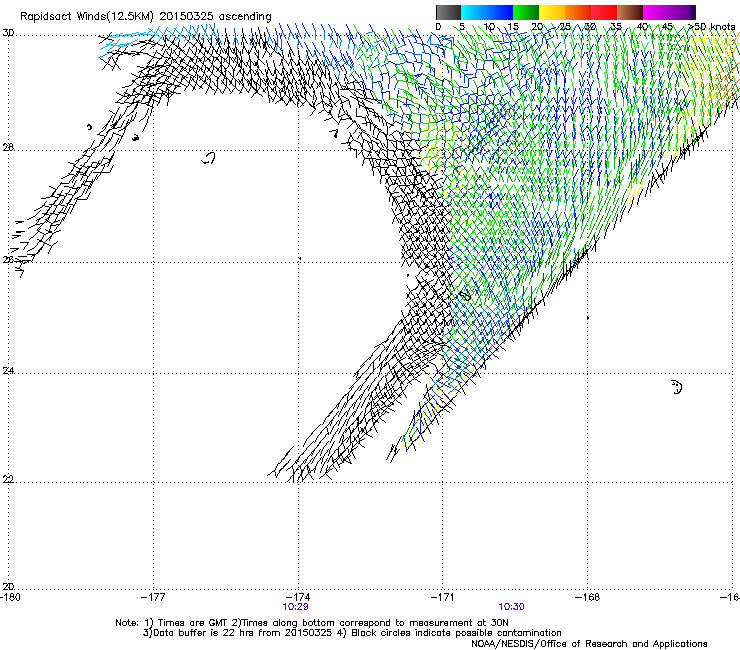Click the "Rapidsact Winds(12.5KM) 20150325 ascending" title
740x650 pixels.
[145, 17]
